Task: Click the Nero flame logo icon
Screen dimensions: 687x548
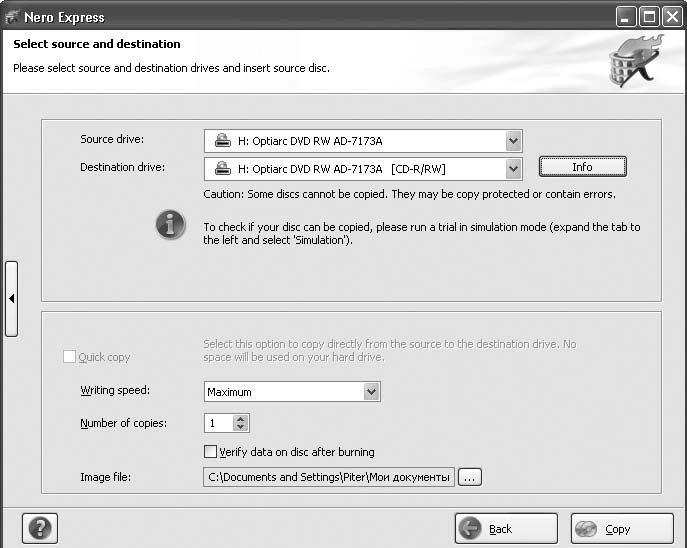Action: (636, 62)
